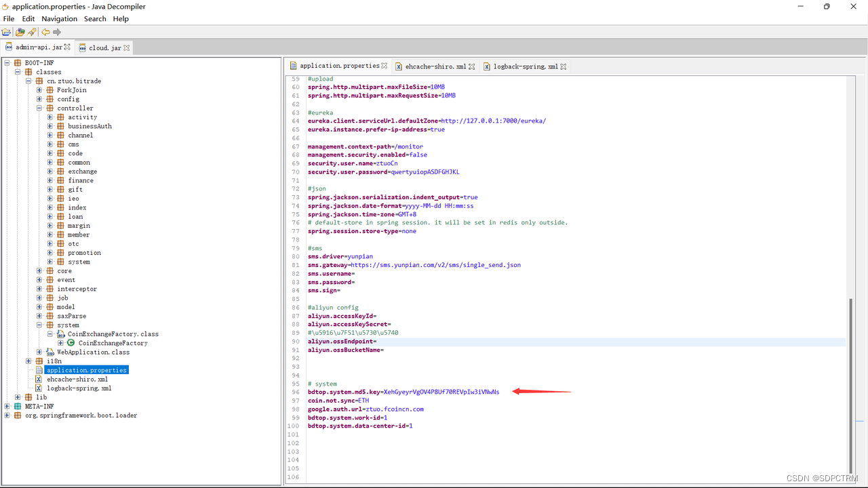Click line number 96 in the gutter
Image resolution: width=868 pixels, height=488 pixels.
295,392
